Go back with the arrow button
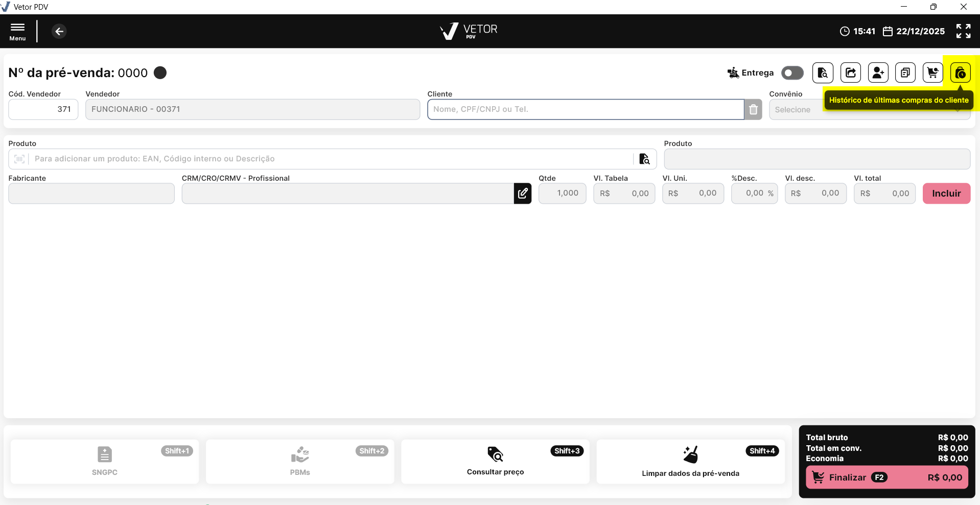Viewport: 980px width, 505px height. pos(59,31)
